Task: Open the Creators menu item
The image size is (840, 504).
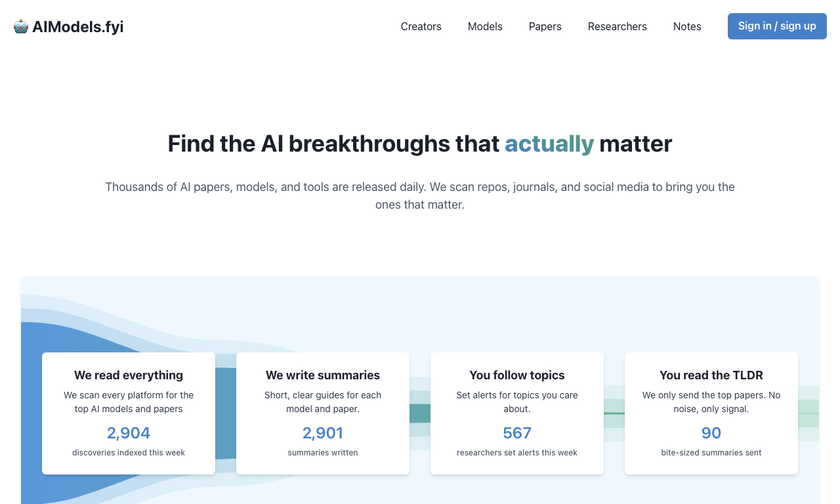Action: (421, 26)
